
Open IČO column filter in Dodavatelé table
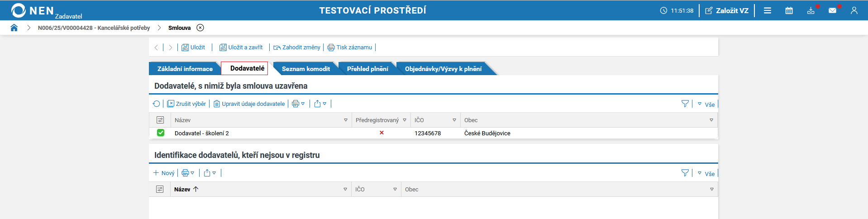coord(454,120)
